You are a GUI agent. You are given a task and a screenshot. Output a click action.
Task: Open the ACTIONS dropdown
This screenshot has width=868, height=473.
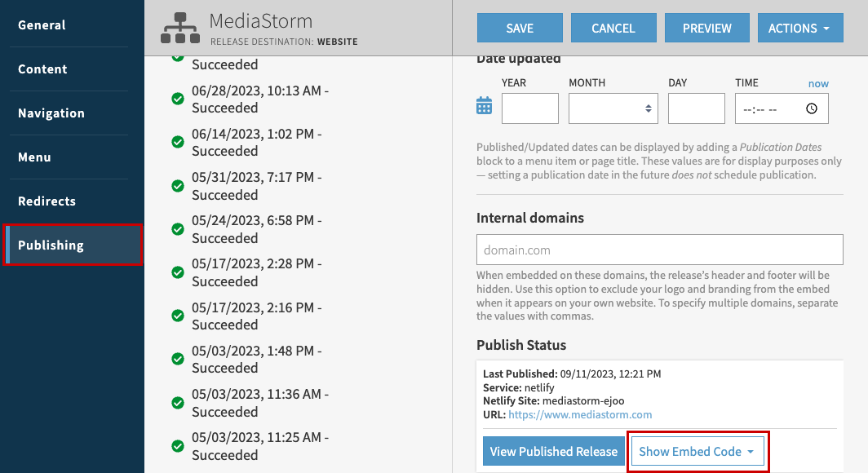coord(800,27)
